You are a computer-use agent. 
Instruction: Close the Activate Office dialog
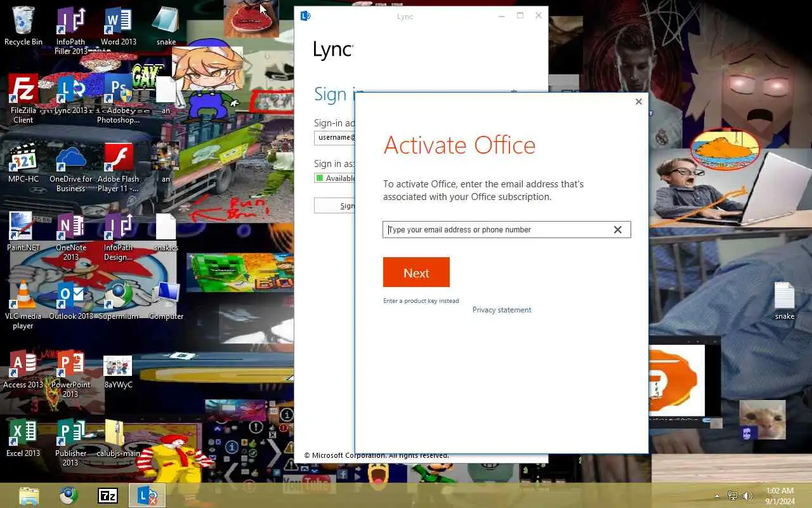pyautogui.click(x=639, y=102)
